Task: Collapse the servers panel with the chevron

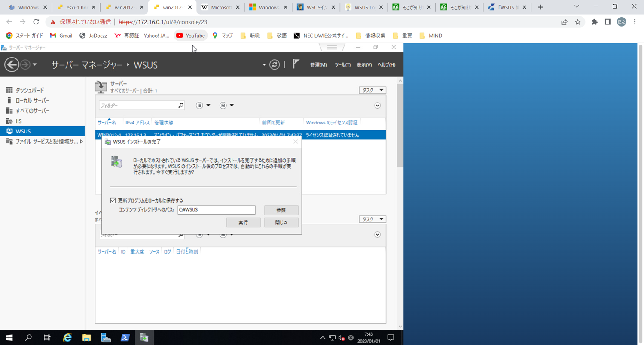Action: pos(378,106)
